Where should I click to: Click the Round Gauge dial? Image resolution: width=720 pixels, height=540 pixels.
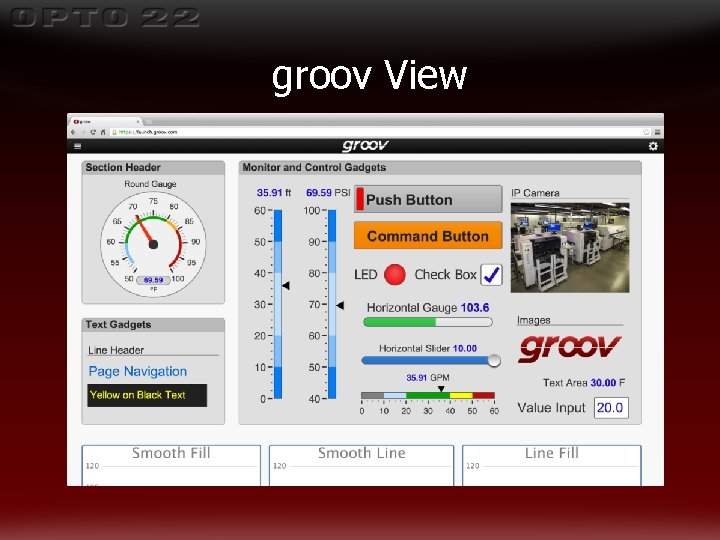click(x=153, y=244)
